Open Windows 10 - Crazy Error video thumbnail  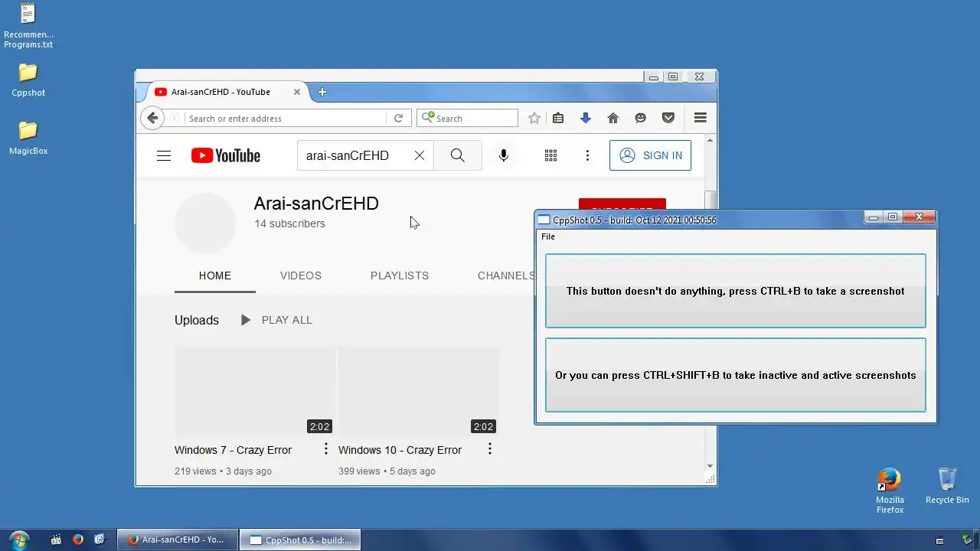pyautogui.click(x=419, y=391)
